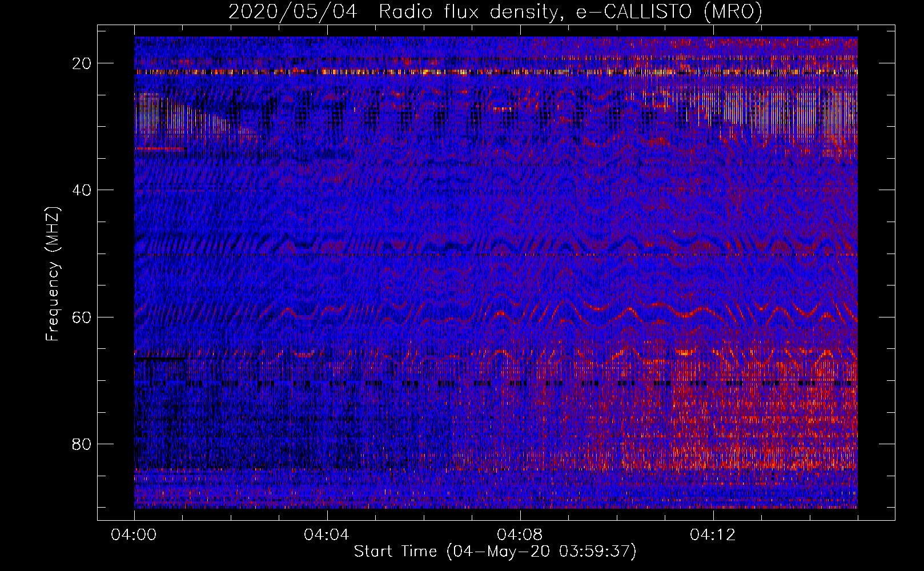Click the 20 MHz frequency tick label
This screenshot has height=571, width=924.
(x=82, y=63)
